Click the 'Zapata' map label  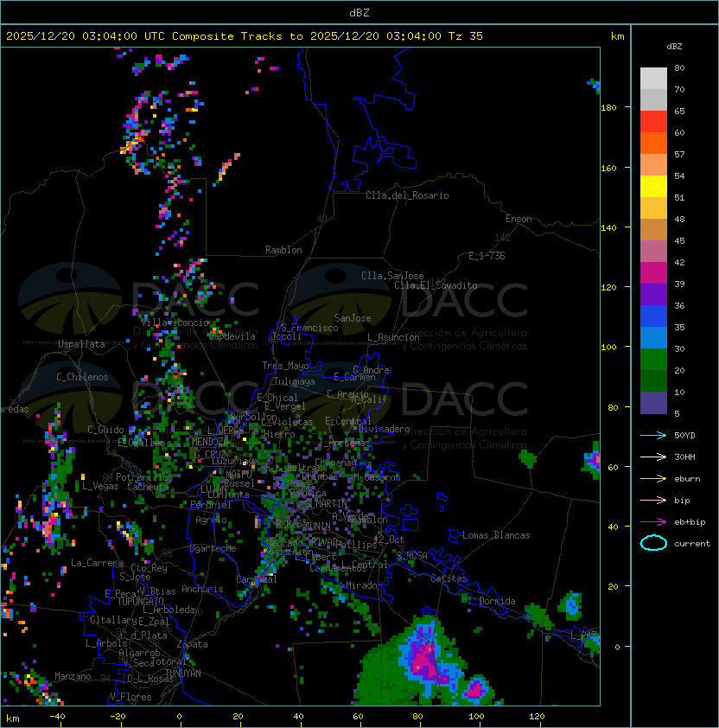point(192,644)
